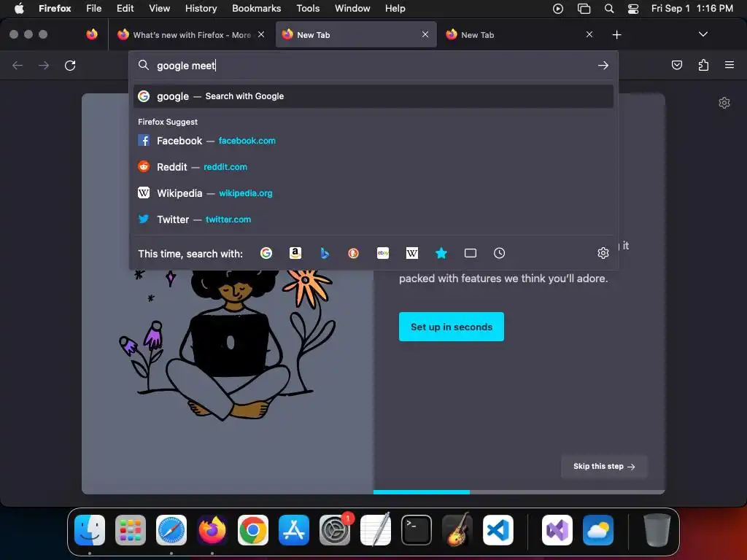The width and height of the screenshot is (747, 560).
Task: Open the Tools menu
Action: (x=308, y=9)
